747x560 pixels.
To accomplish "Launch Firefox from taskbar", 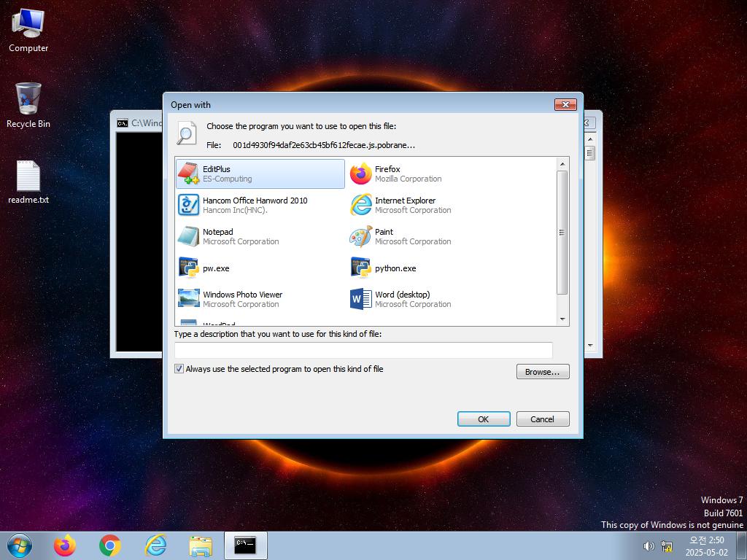I will click(x=64, y=545).
